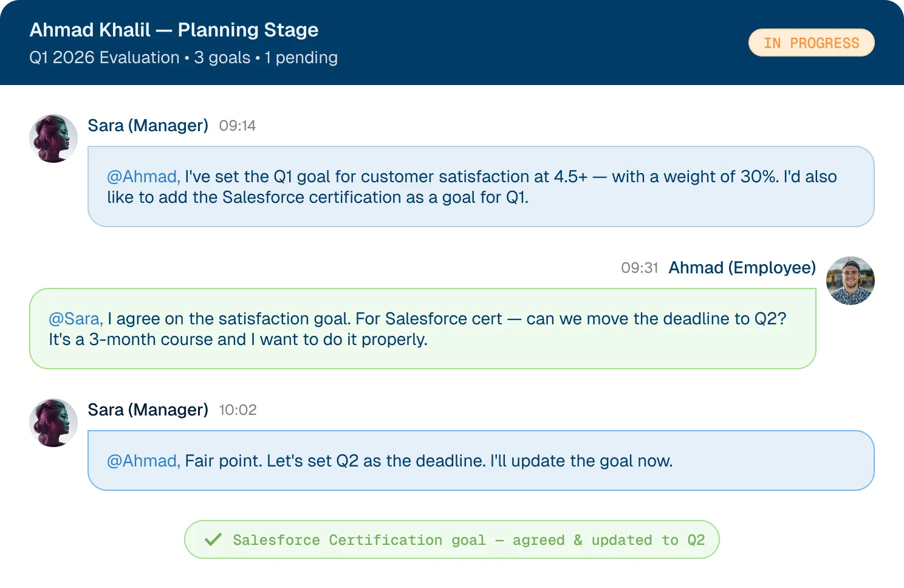Click the @Ahmad mention in first message

(143, 177)
